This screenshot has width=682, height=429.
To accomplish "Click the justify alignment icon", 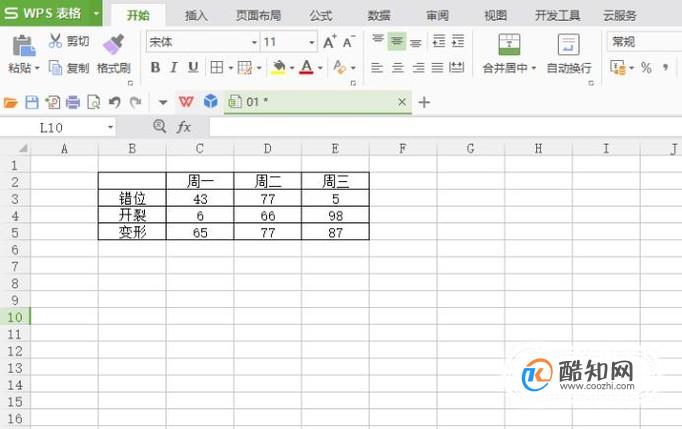I will 437,67.
